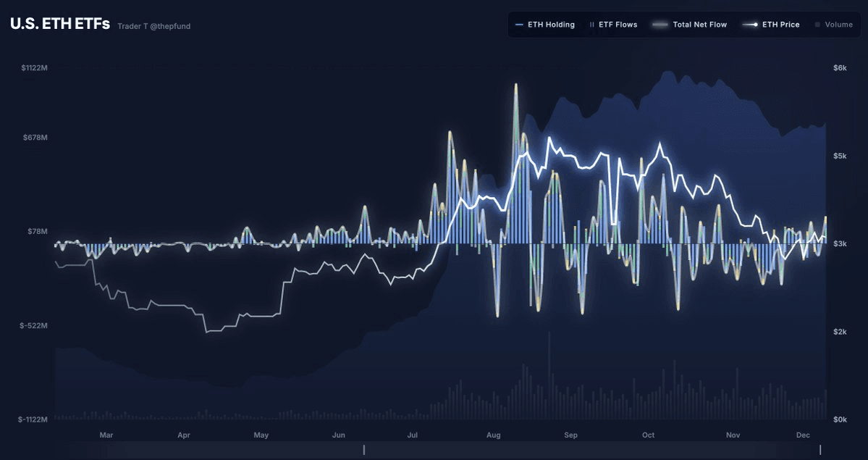The image size is (868, 460).
Task: Click the Total Net Flow glowing legend marker
Action: [660, 25]
